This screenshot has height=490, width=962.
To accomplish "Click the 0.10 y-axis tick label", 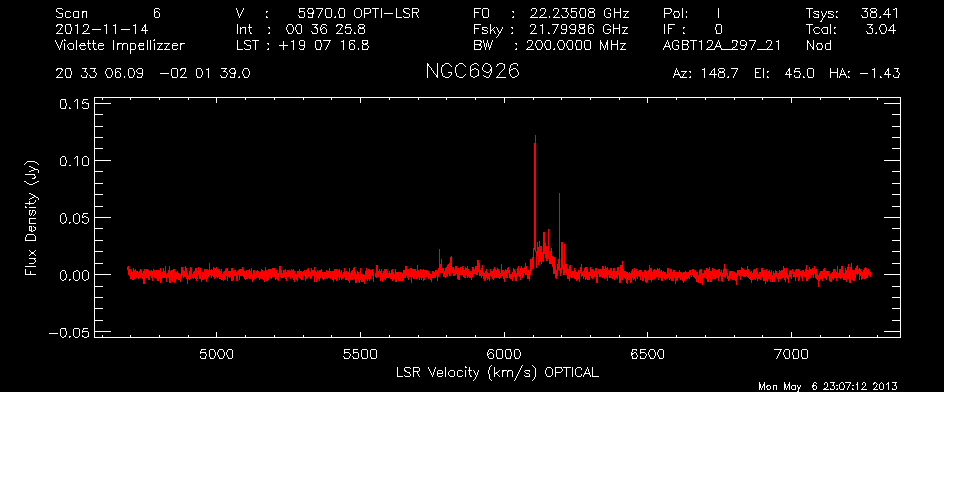I will click(74, 161).
